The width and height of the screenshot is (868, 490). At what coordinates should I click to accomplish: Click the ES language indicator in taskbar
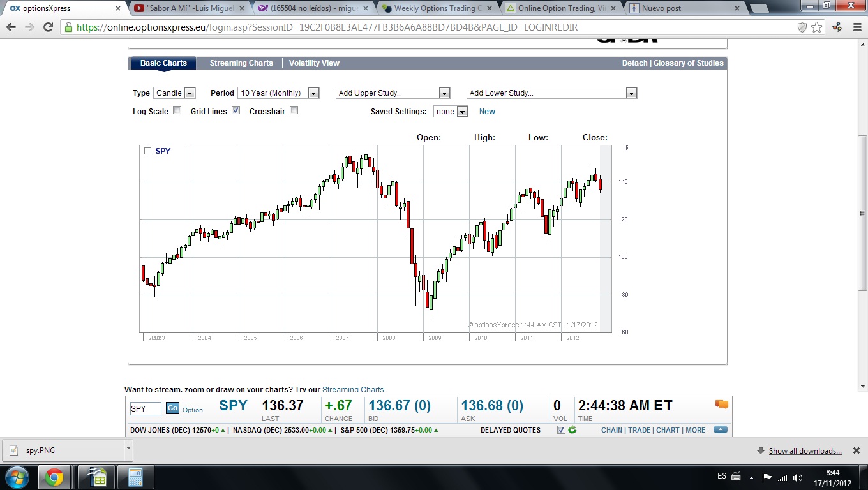click(722, 476)
